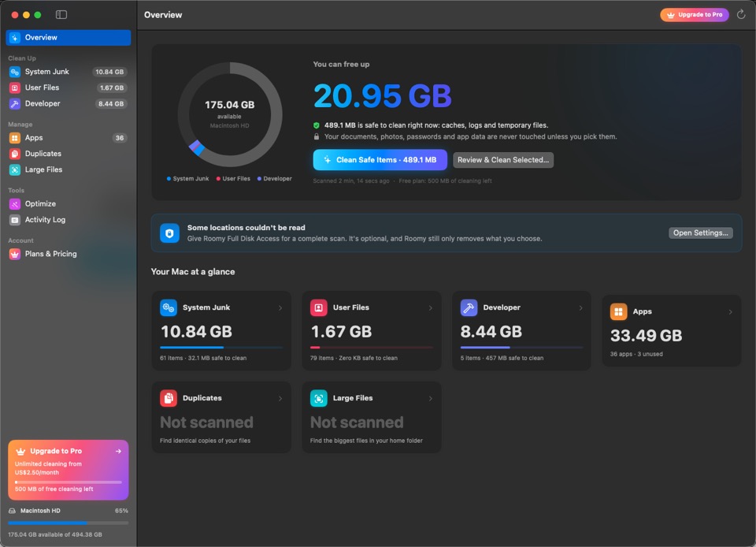Click the Developer card progress bar
Image resolution: width=756 pixels, height=547 pixels.
coord(521,348)
